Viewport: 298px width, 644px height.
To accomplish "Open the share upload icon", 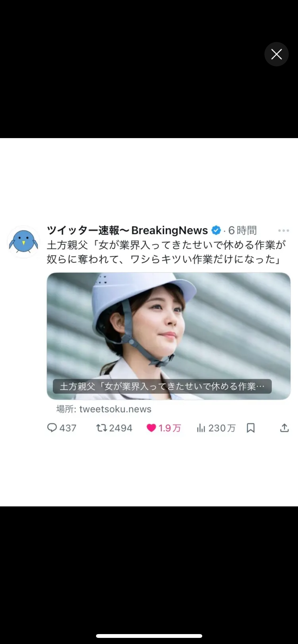I will point(284,428).
